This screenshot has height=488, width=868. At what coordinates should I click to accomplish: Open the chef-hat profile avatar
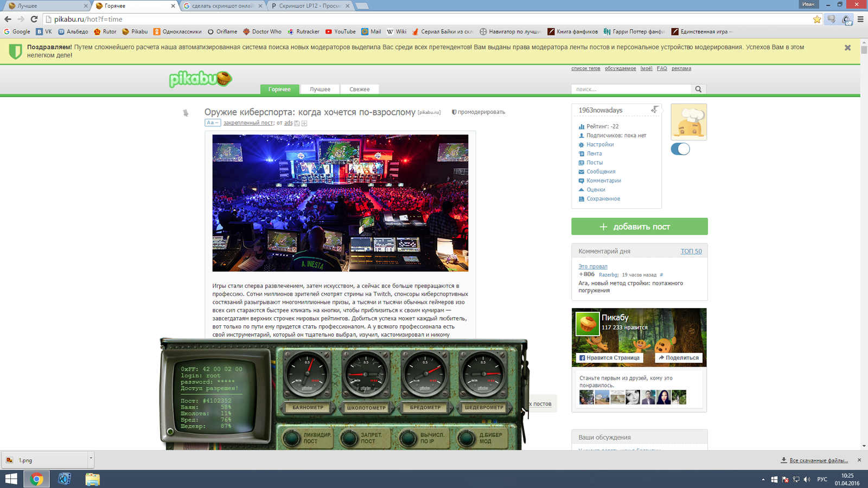point(689,122)
